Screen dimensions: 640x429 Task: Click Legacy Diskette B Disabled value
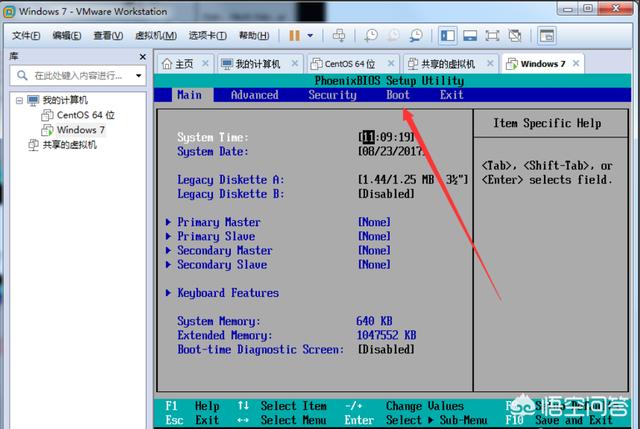coord(386,194)
